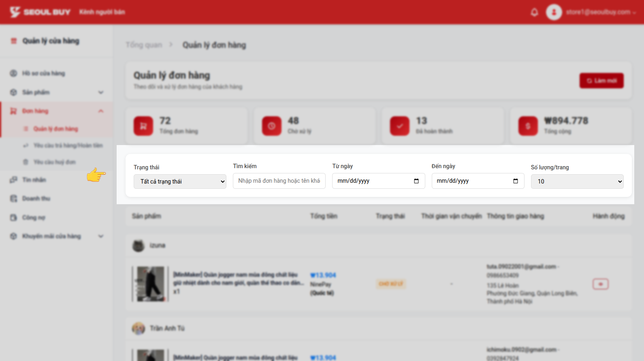Viewport: 644px width, 361px height.
Task: Click the order search input field
Action: [279, 181]
